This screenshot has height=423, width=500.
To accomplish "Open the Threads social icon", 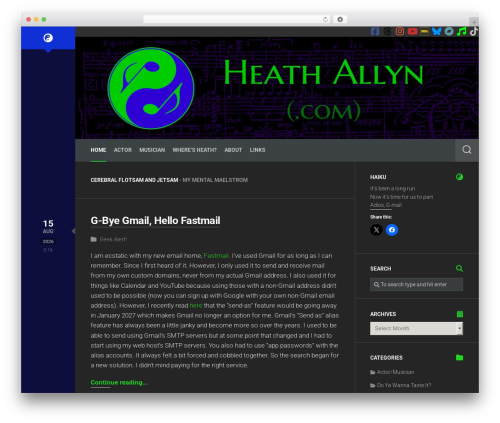I will (387, 31).
